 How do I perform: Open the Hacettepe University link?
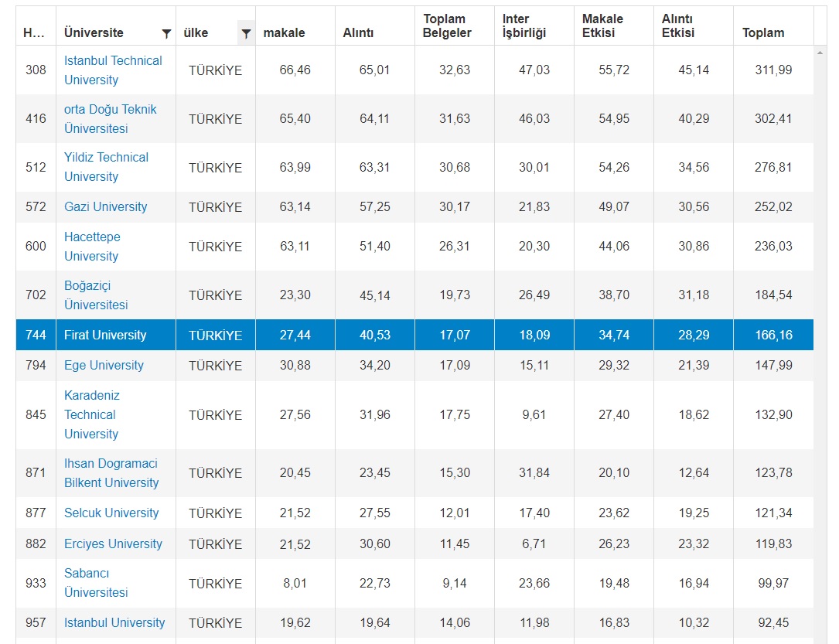[x=92, y=246]
